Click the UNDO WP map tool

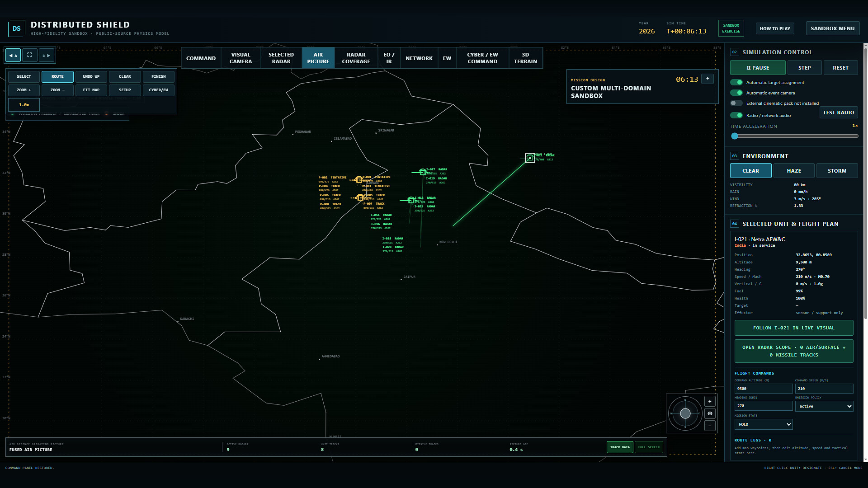[91, 77]
